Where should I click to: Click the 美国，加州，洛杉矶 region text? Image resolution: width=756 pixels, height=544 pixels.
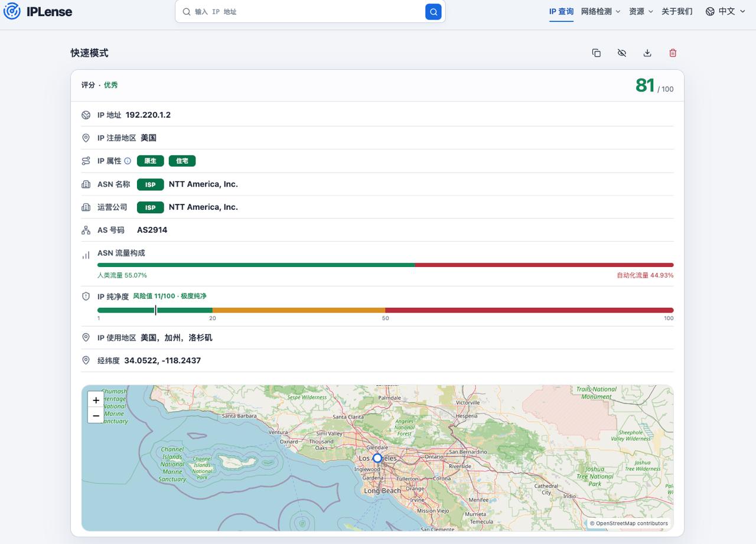tap(177, 338)
